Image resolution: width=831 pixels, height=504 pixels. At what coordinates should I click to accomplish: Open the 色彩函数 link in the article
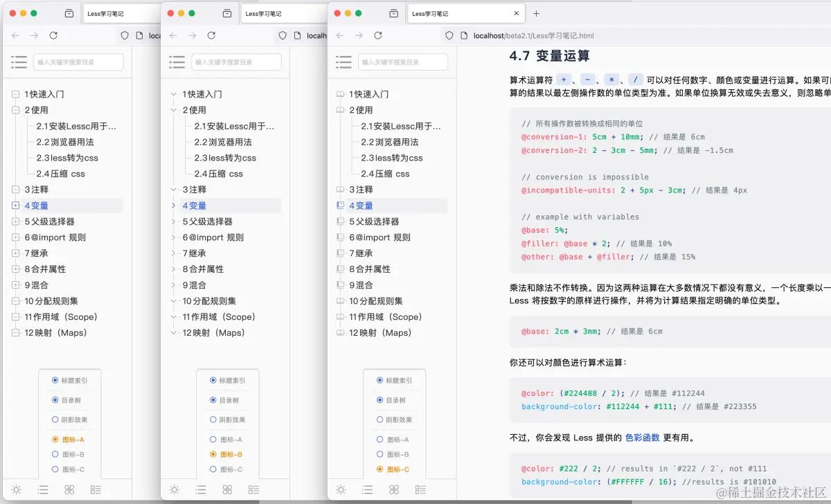pyautogui.click(x=642, y=438)
